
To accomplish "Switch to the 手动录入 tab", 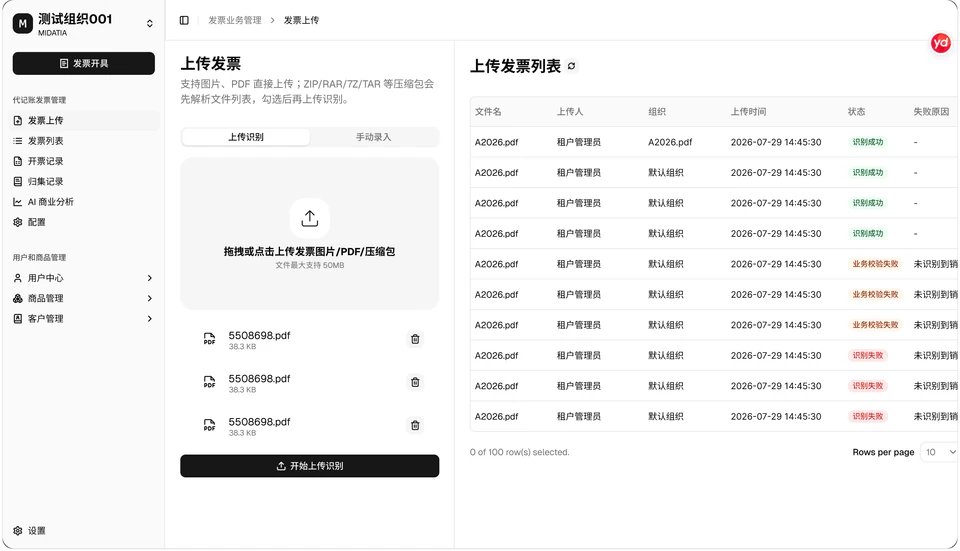I will pos(373,137).
